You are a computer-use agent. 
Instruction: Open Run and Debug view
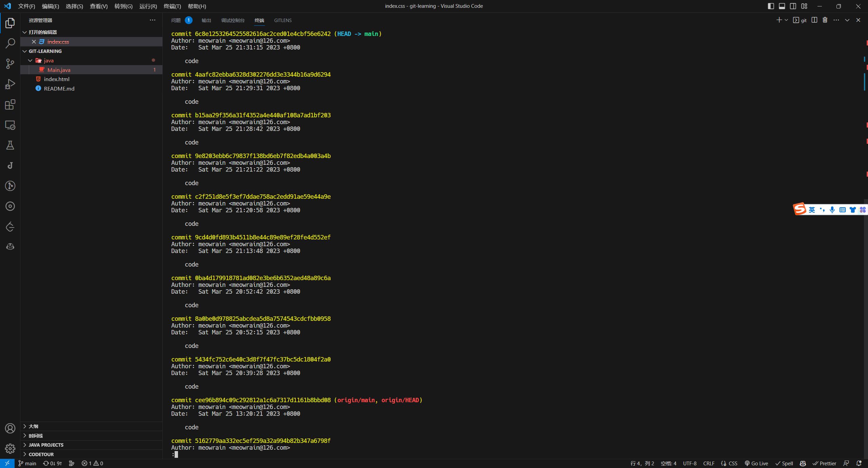coord(10,84)
